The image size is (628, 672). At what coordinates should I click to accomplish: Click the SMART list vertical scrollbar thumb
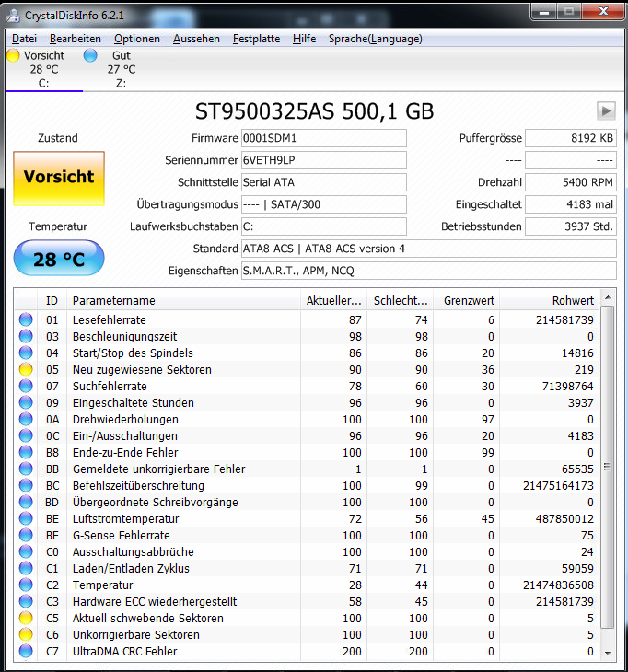(608, 467)
